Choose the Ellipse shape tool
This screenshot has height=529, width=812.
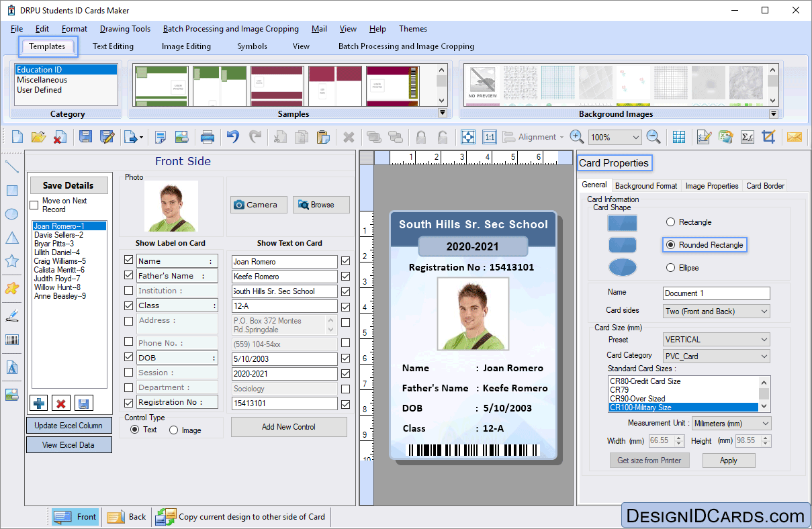pos(11,213)
